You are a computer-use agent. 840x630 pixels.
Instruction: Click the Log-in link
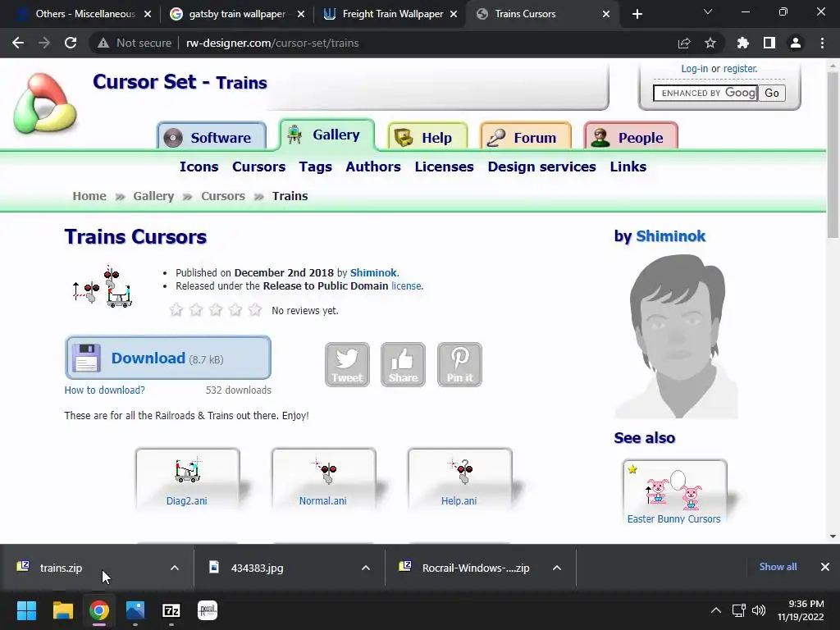point(694,69)
